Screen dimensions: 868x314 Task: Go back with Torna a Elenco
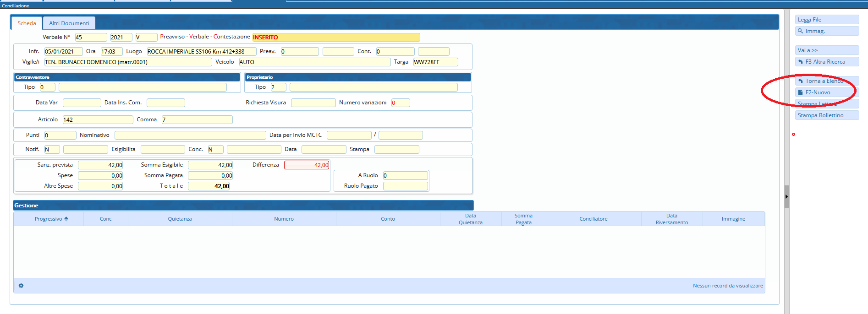[826, 81]
